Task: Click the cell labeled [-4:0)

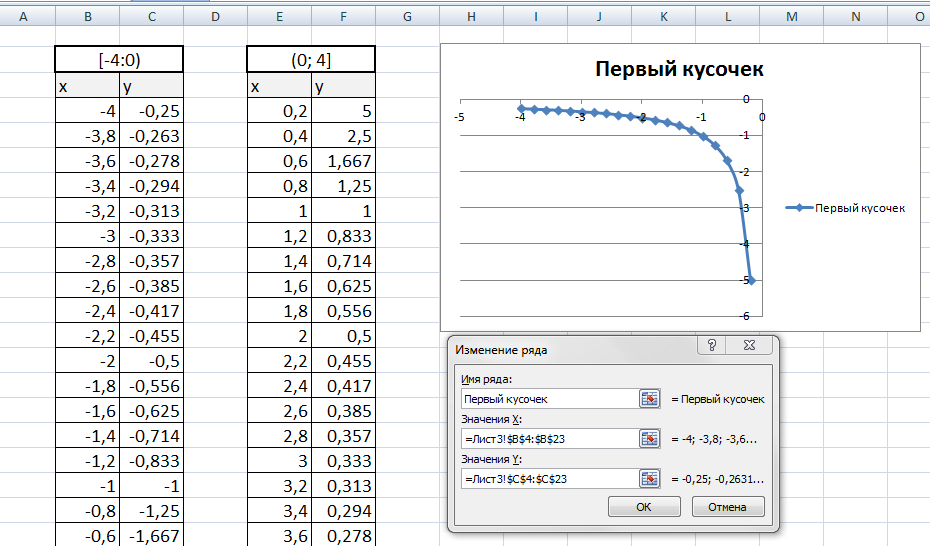Action: 119,60
